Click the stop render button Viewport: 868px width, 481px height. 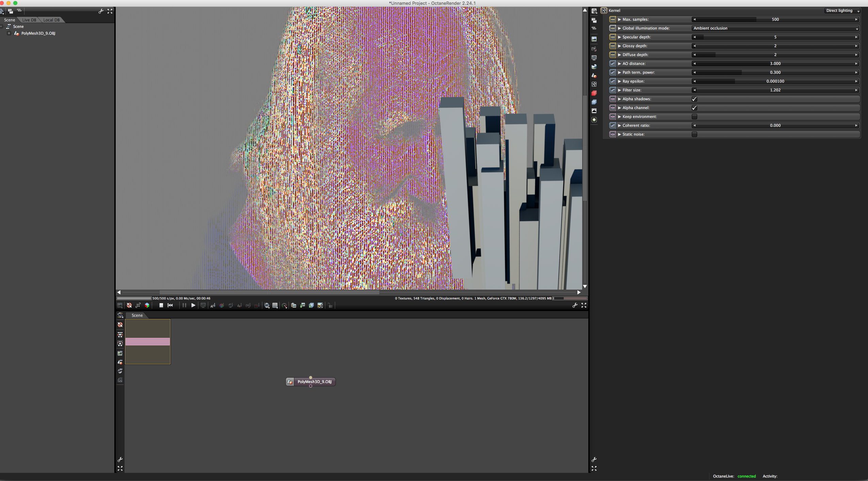coord(161,305)
